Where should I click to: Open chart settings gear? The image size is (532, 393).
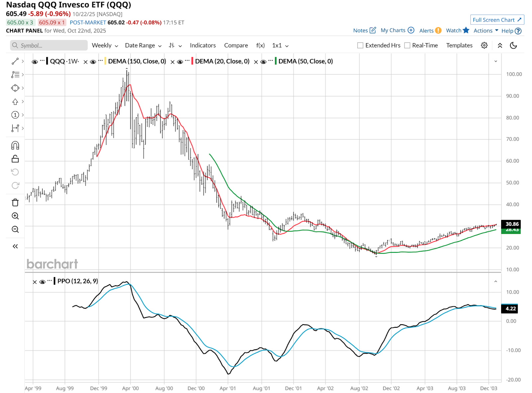tap(484, 46)
